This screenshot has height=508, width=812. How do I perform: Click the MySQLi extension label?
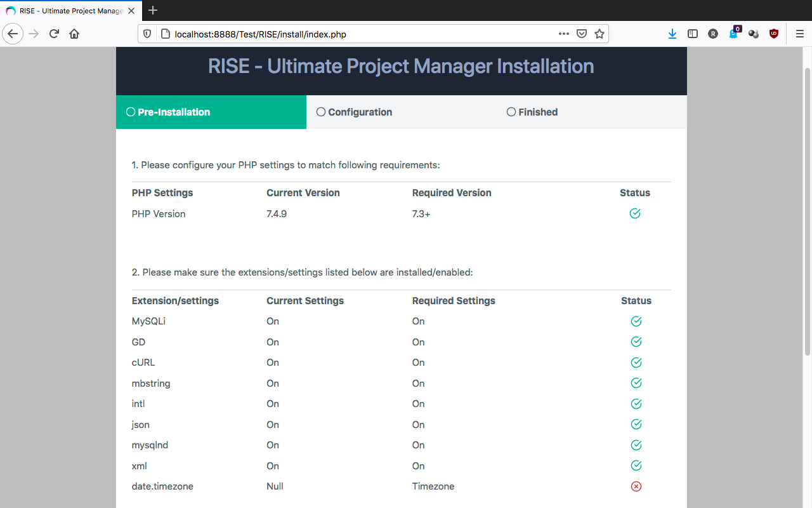[x=148, y=321]
